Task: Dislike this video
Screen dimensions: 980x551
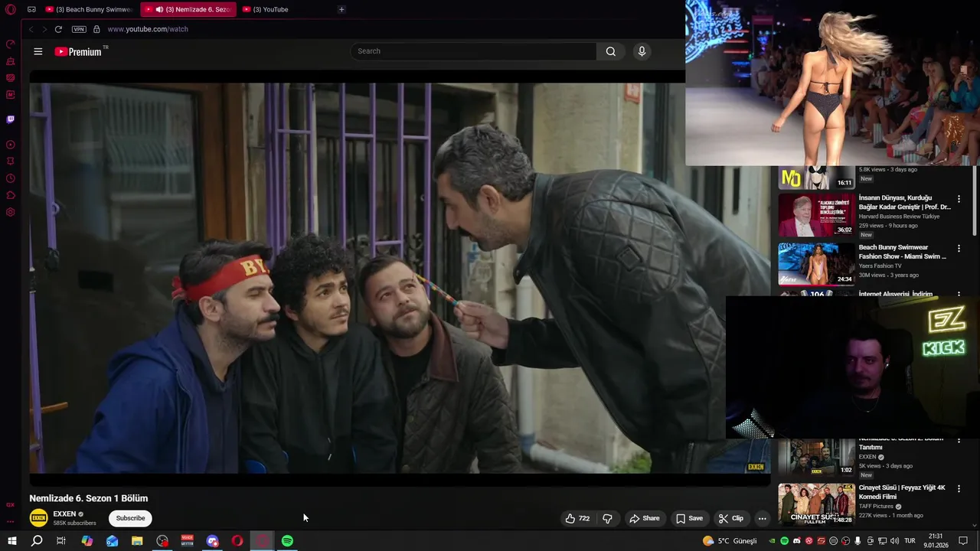Action: [607, 518]
